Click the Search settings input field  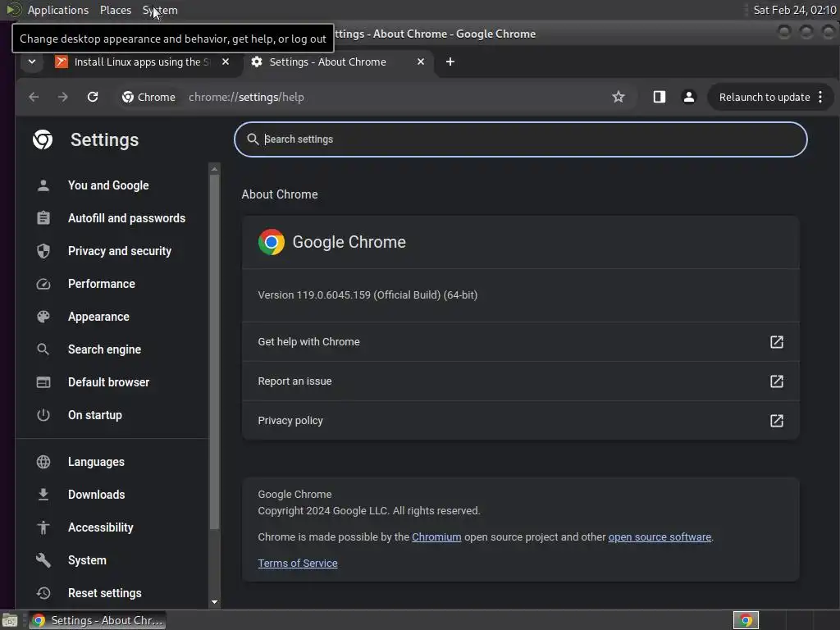tap(521, 139)
